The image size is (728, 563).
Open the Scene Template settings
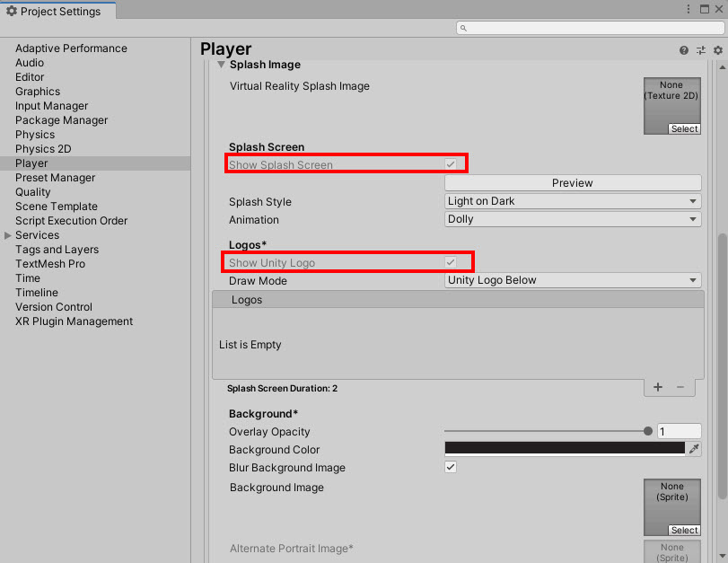coord(57,207)
